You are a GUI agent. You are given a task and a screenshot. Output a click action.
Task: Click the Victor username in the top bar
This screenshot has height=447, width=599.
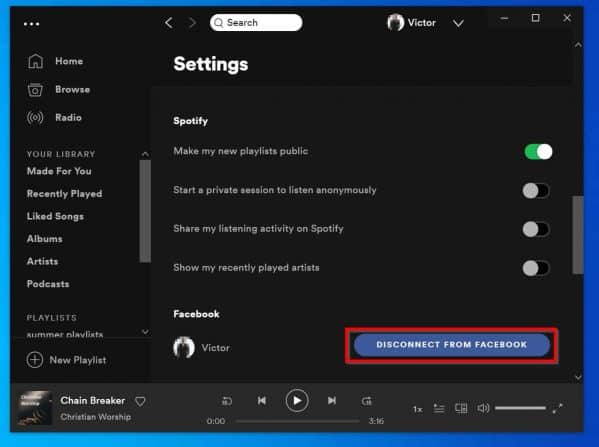[422, 23]
